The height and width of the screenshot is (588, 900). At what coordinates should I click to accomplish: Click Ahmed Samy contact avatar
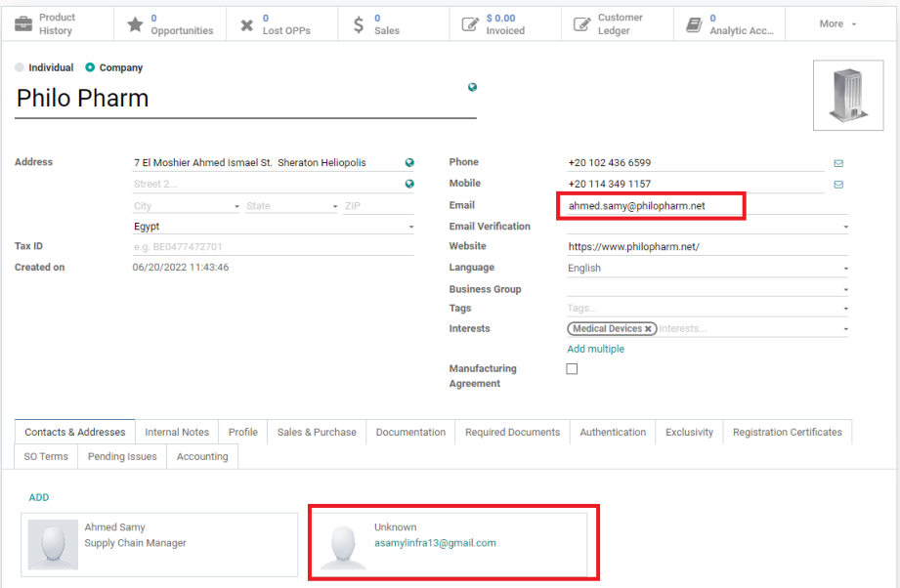tap(53, 544)
